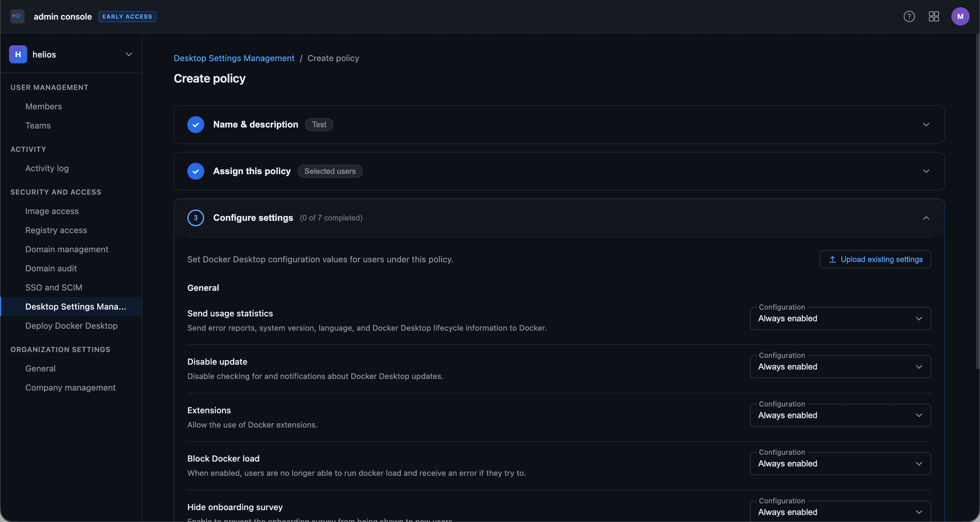980x522 pixels.
Task: Expand the Assign this policy section
Action: coord(926,171)
